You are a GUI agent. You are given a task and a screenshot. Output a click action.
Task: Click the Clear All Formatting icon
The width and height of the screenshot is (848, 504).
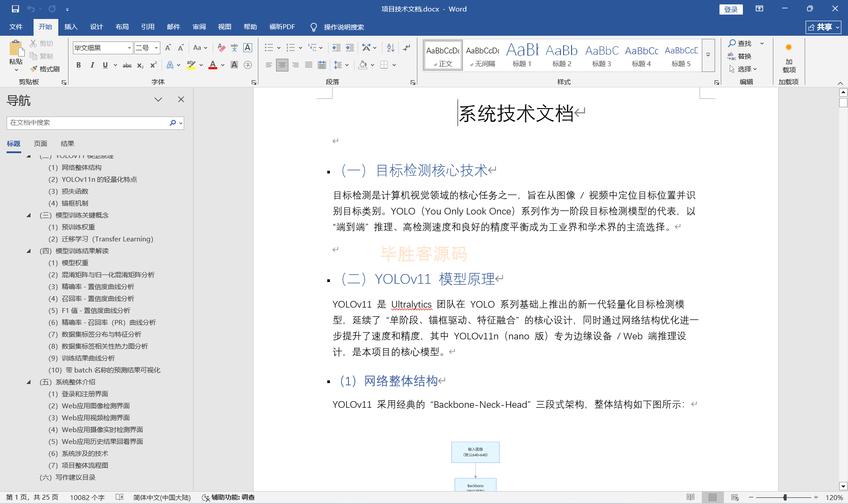coord(222,48)
